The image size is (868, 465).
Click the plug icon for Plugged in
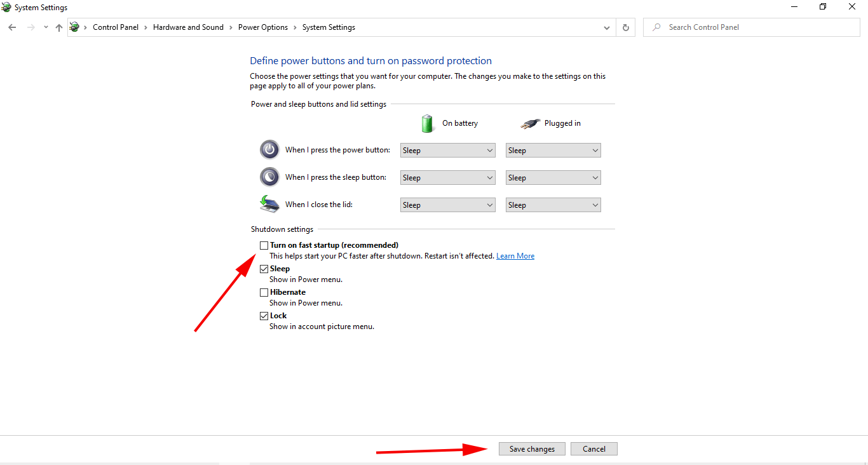pyautogui.click(x=530, y=124)
